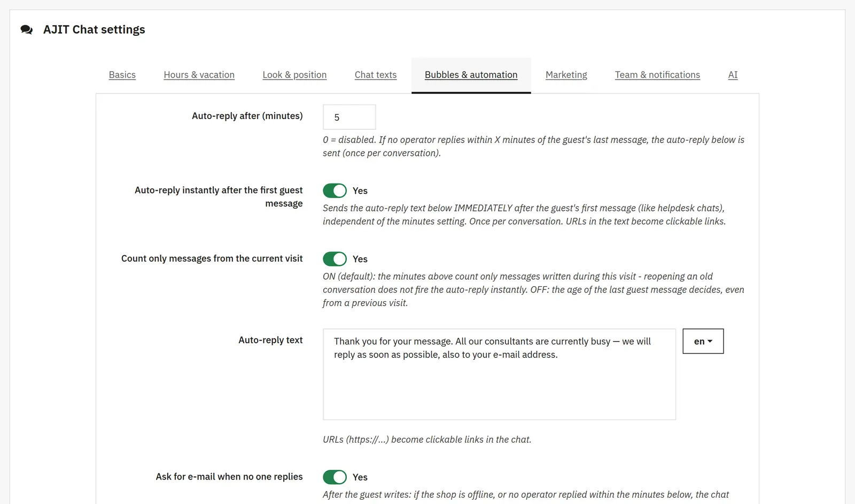Go to the Chat texts tab
855x504 pixels.
tap(376, 75)
